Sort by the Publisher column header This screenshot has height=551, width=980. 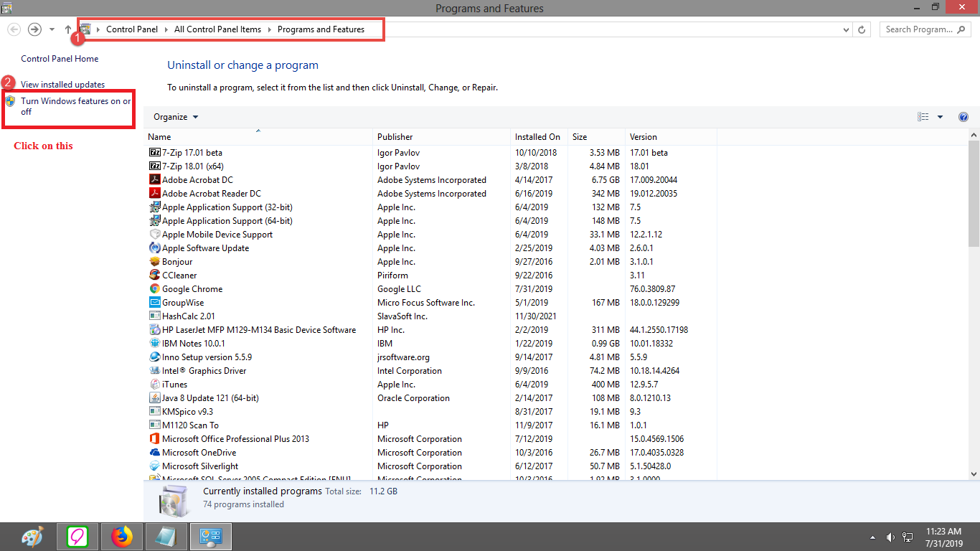click(x=441, y=136)
